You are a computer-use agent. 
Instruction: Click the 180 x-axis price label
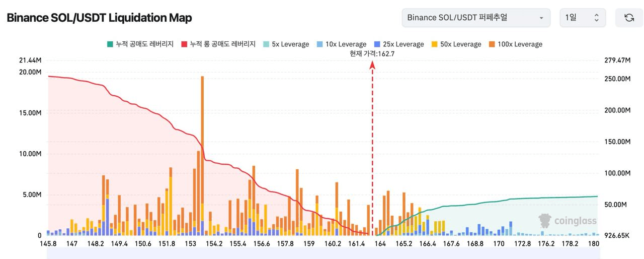pyautogui.click(x=593, y=244)
